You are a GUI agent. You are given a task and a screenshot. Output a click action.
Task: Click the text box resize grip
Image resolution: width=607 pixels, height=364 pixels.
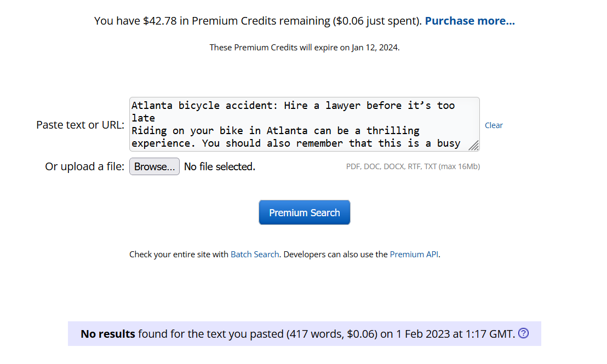click(474, 146)
